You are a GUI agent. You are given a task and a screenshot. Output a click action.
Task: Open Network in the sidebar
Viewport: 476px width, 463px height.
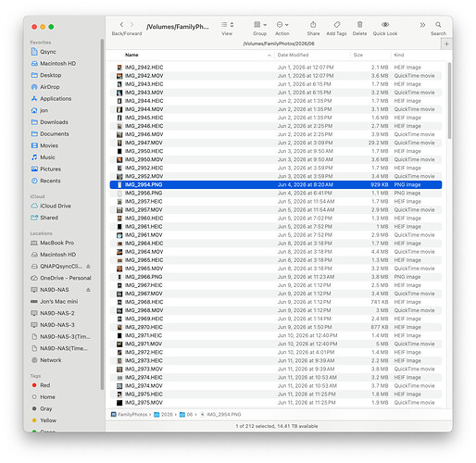tap(51, 360)
